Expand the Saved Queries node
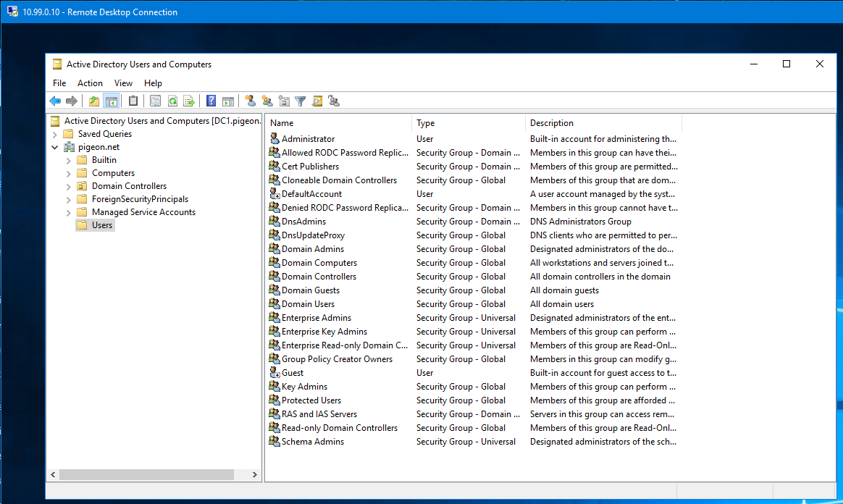Viewport: 843px width, 504px height. [54, 135]
